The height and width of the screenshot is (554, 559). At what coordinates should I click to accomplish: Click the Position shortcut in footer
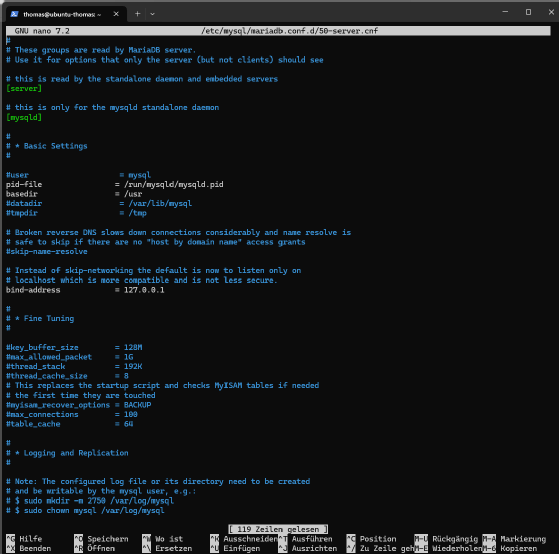point(371,539)
